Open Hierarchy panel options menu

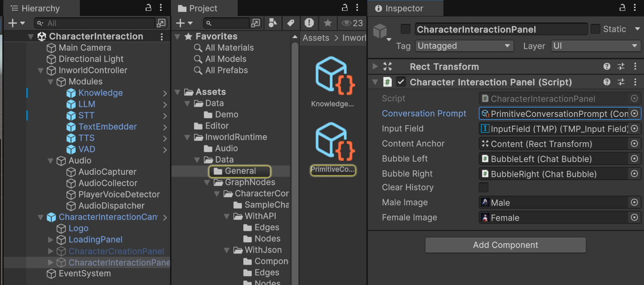pyautogui.click(x=161, y=8)
